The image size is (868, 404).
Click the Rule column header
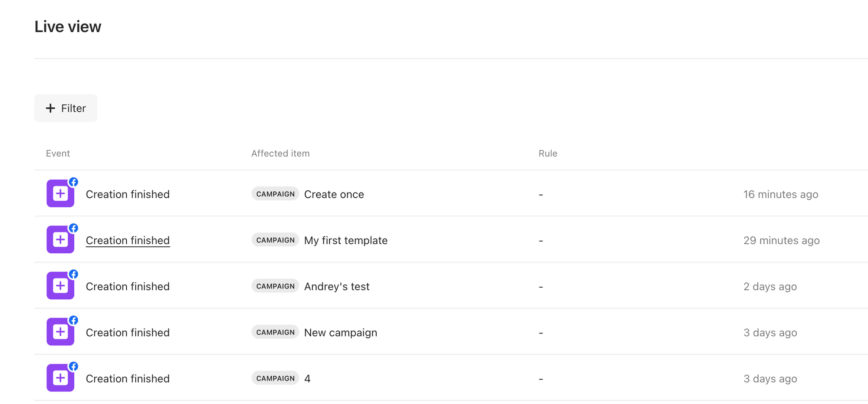[548, 153]
